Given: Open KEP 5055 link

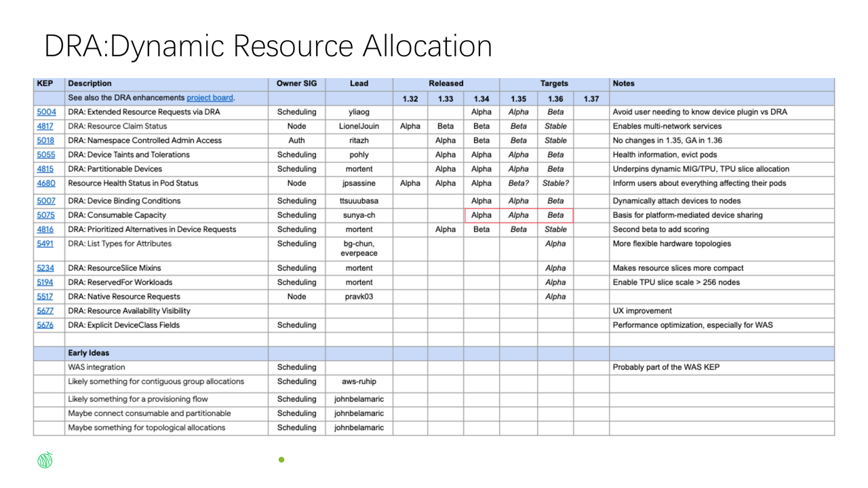Looking at the screenshot, I should point(46,155).
